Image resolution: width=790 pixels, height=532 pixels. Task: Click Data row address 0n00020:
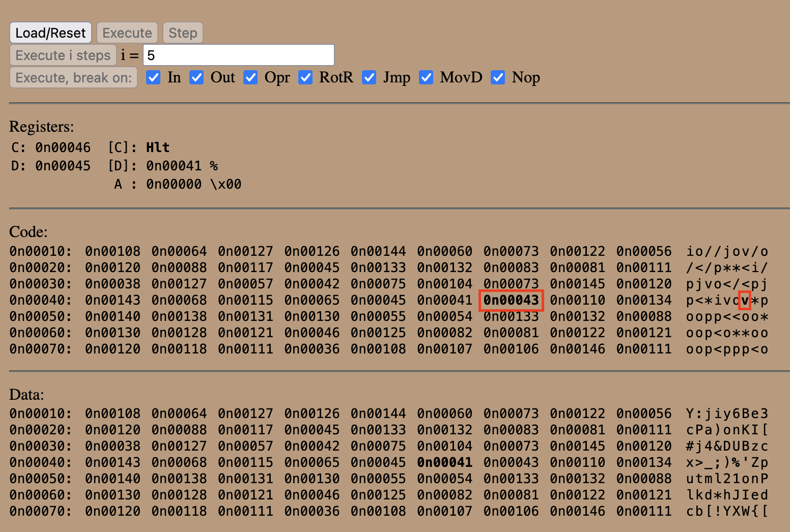click(x=41, y=430)
